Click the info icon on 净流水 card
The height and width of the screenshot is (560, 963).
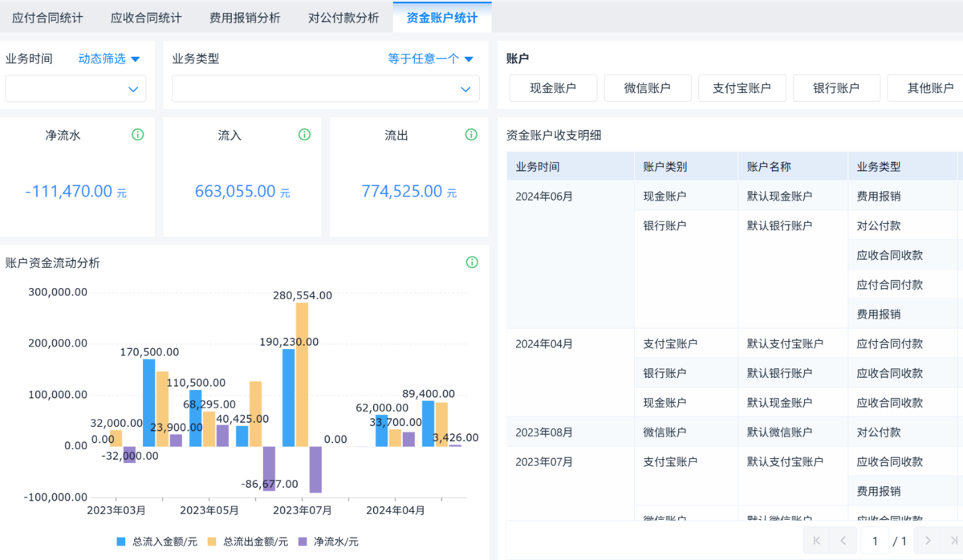(138, 135)
